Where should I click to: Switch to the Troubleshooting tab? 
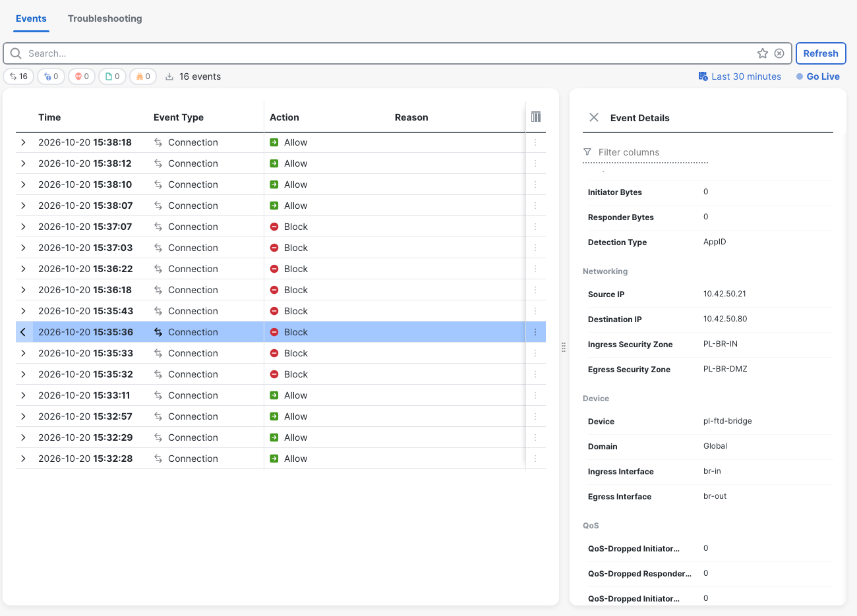(105, 18)
